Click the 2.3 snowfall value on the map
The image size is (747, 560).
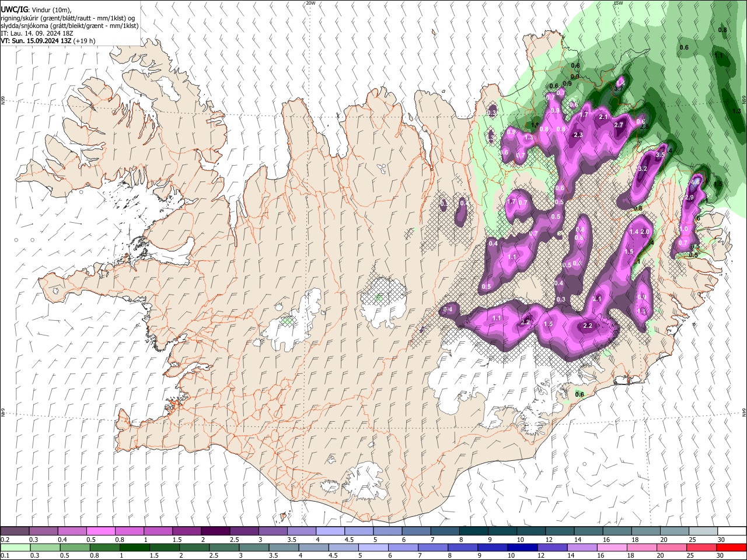click(578, 135)
